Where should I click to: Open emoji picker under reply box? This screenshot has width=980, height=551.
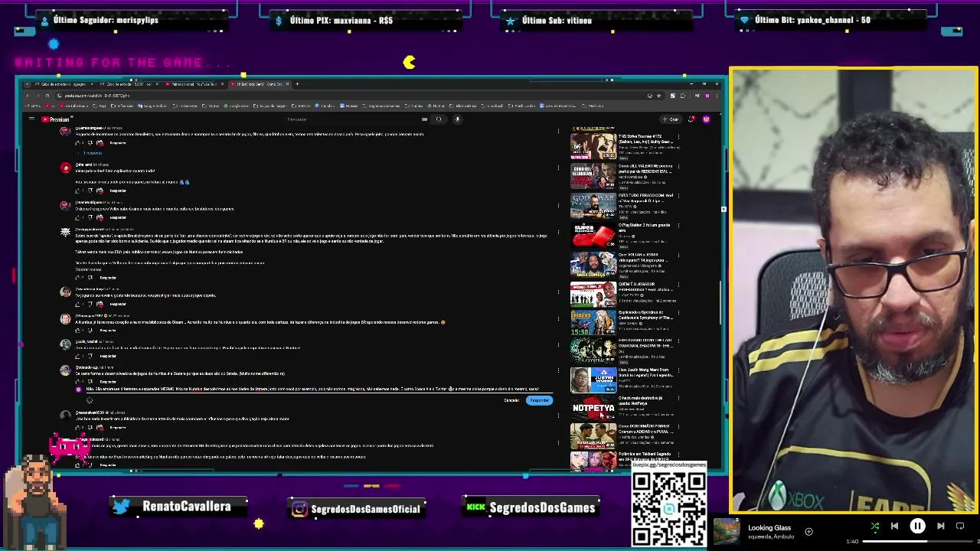(x=89, y=400)
